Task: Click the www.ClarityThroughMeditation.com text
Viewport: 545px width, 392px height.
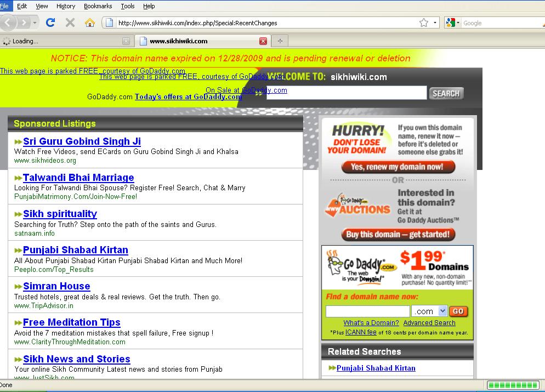Action: click(70, 342)
